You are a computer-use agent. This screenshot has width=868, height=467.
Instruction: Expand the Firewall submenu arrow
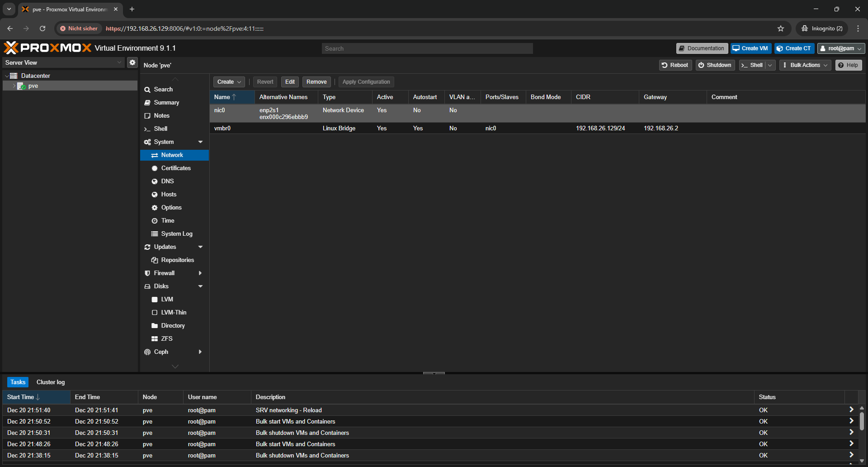200,273
